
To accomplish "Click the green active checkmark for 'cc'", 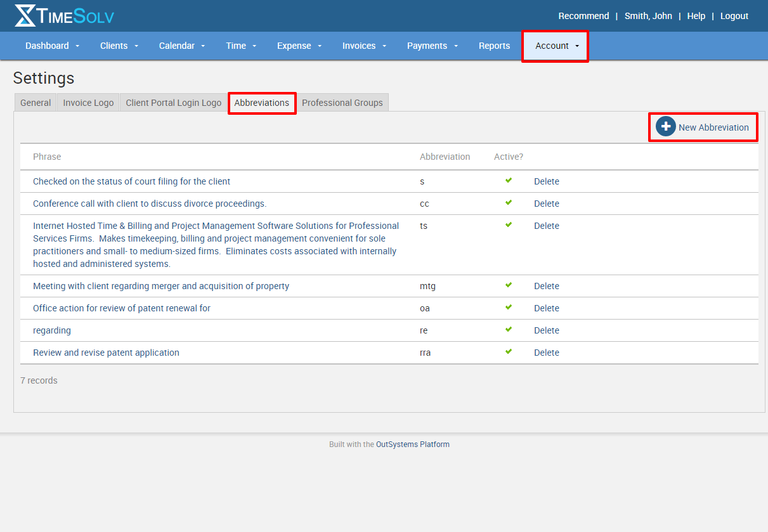I will [x=509, y=203].
